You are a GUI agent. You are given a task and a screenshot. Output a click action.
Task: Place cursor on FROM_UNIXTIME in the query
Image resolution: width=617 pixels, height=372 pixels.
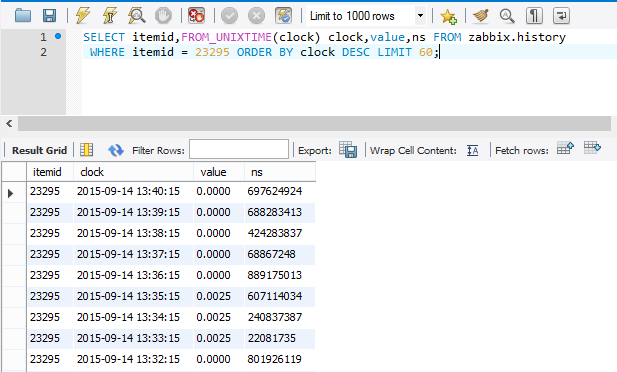[x=226, y=37]
